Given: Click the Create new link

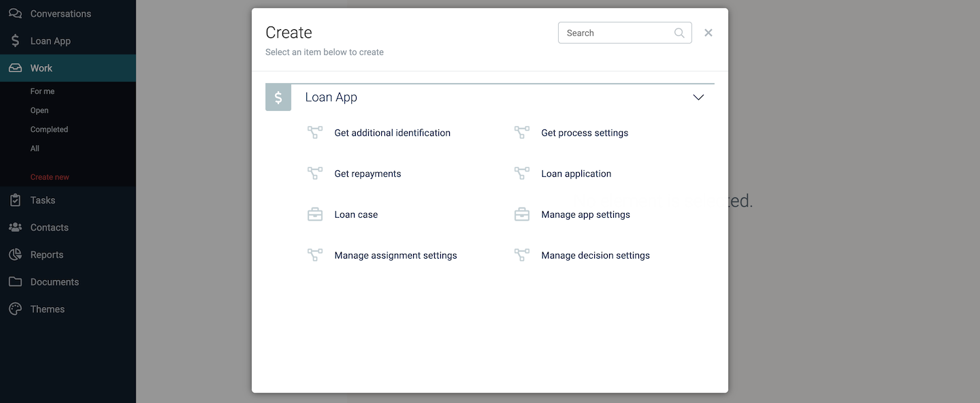Looking at the screenshot, I should pyautogui.click(x=50, y=177).
